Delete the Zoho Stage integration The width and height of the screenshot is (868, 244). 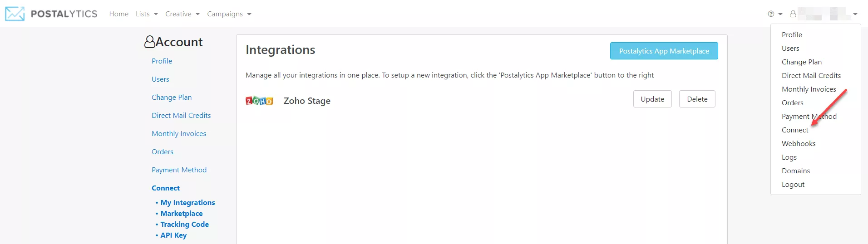coord(697,99)
